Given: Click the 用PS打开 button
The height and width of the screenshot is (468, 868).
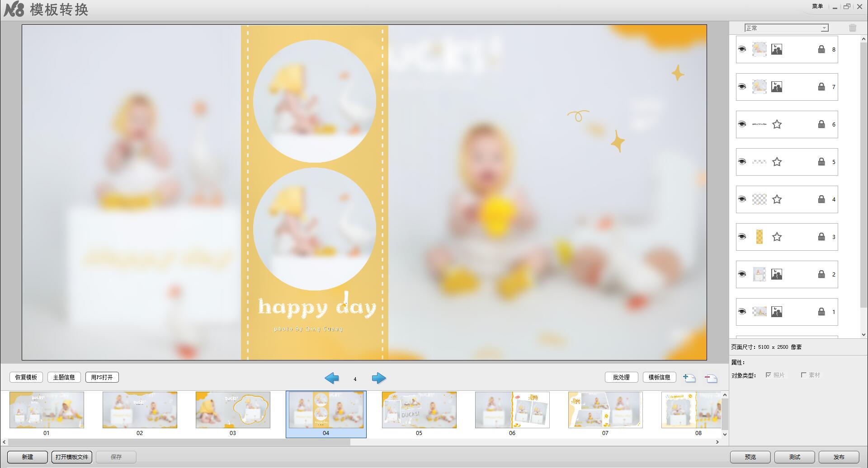Looking at the screenshot, I should 102,377.
